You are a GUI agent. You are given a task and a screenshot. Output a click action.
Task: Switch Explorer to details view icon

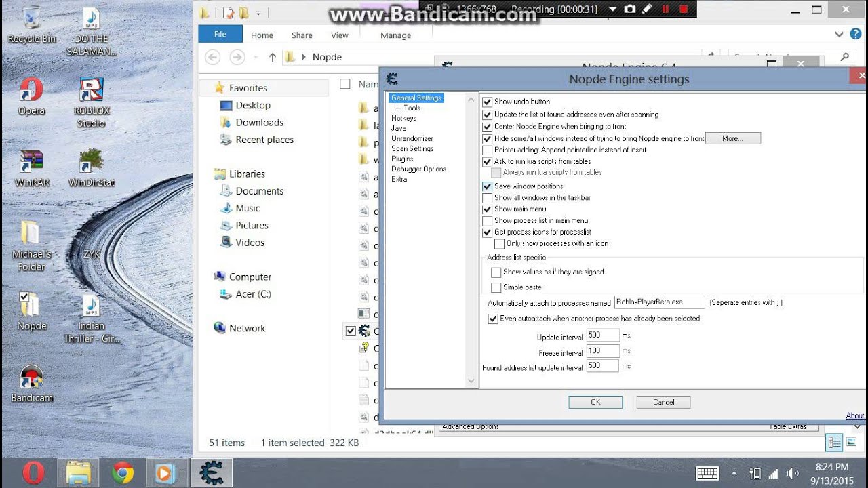pos(834,443)
